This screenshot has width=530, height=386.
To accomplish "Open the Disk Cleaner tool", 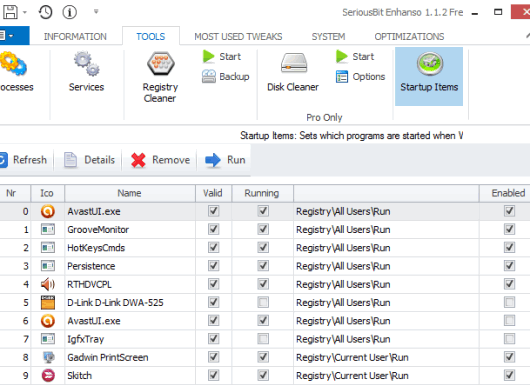I will [x=293, y=72].
